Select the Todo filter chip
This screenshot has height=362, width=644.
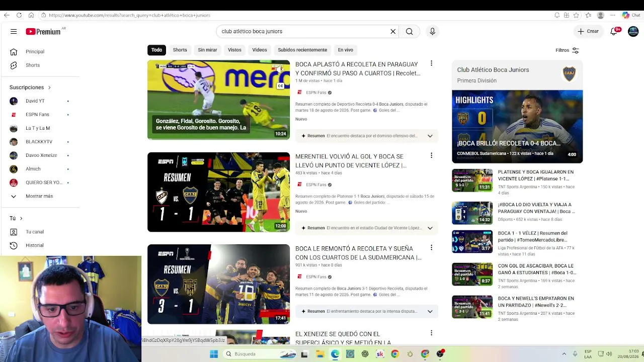point(157,50)
